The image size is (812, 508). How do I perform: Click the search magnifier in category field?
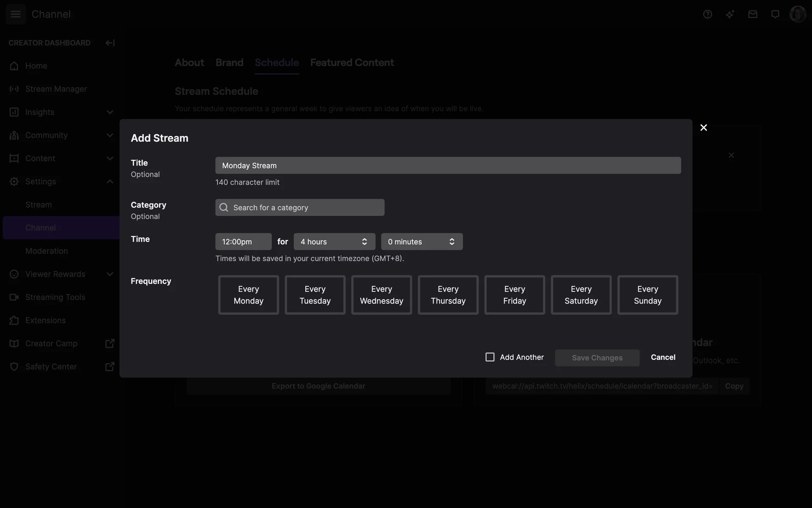coord(224,207)
